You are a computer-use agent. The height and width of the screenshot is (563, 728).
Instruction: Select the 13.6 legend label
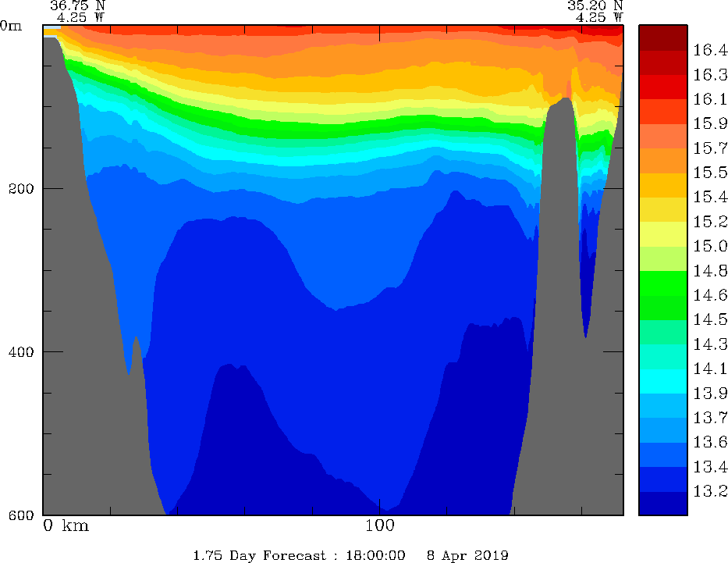point(710,442)
